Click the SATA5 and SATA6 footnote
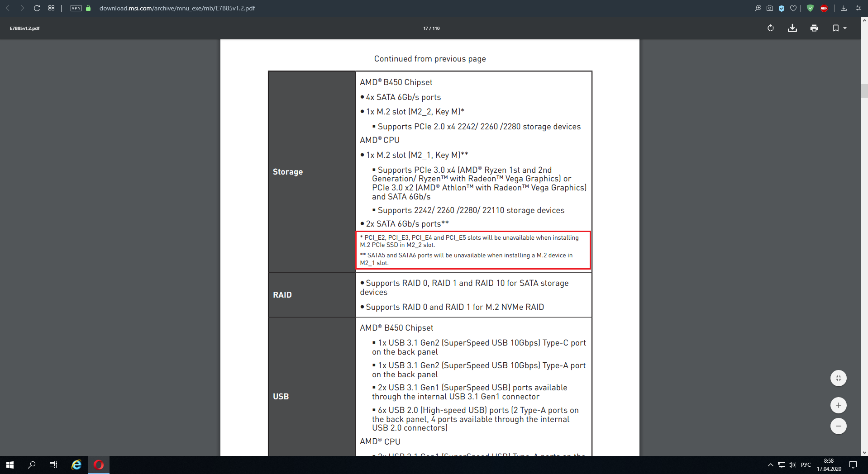The width and height of the screenshot is (868, 474). click(466, 259)
